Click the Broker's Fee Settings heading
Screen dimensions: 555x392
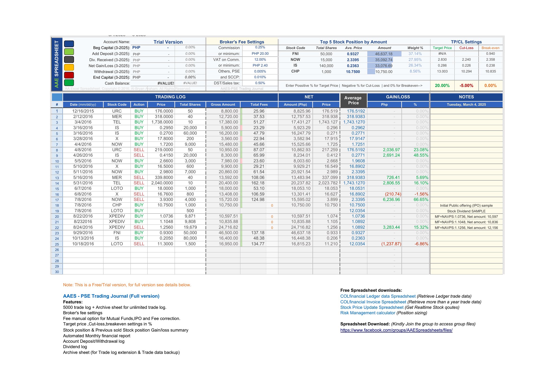point(242,42)
